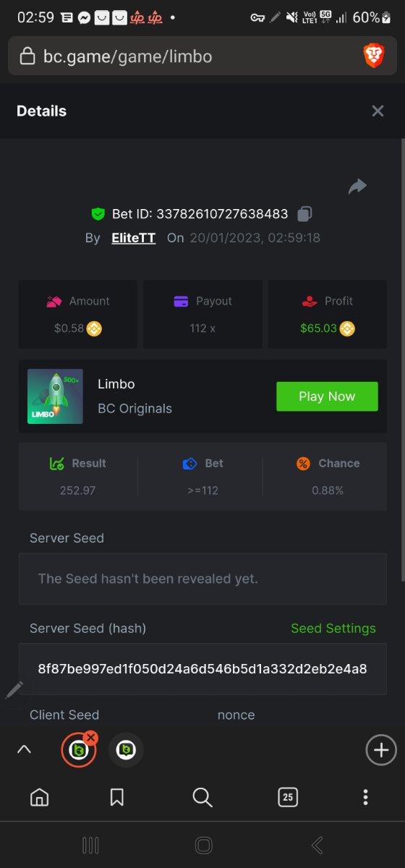The height and width of the screenshot is (868, 405).
Task: Copy the Bet ID with copy icon
Action: click(x=304, y=214)
